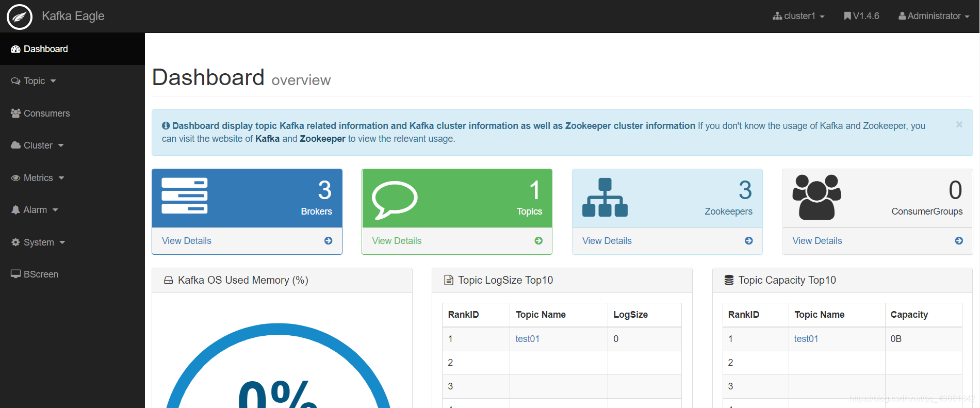Click the Kafka OS Used Memory drive icon
This screenshot has height=408, width=980.
168,280
